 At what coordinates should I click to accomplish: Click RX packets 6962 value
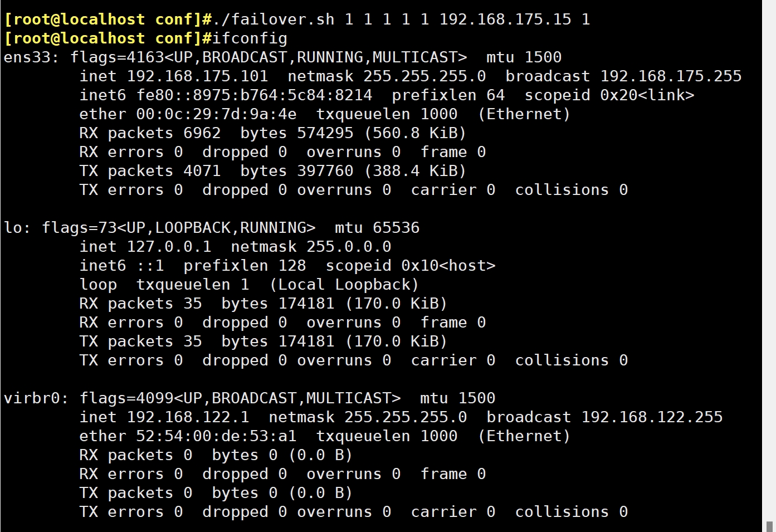point(202,133)
